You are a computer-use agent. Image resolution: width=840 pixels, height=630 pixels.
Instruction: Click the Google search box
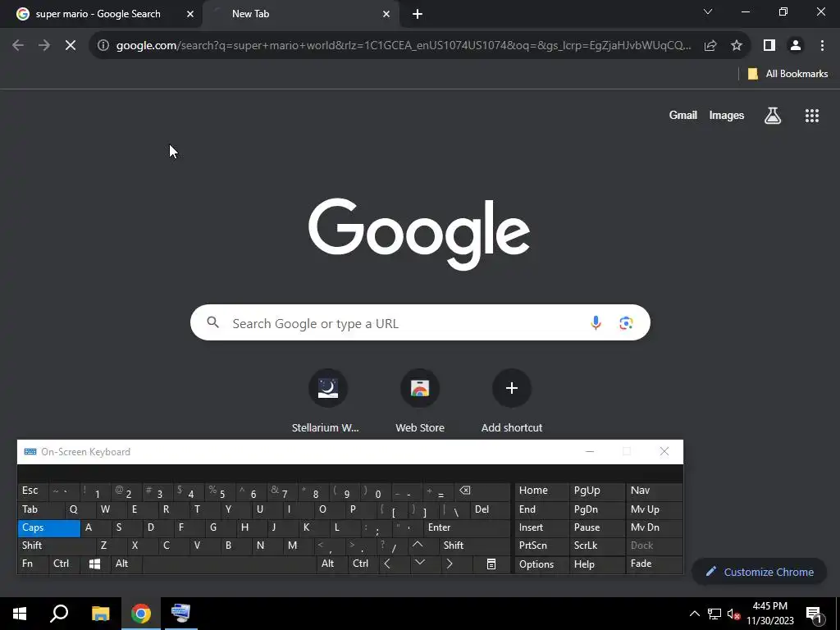[420, 323]
